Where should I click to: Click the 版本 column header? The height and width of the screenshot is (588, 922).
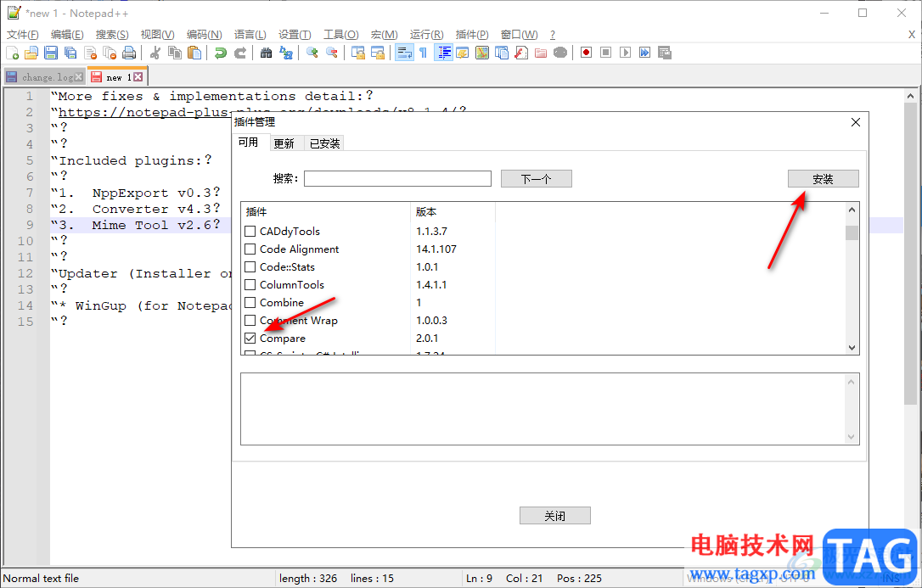tap(453, 212)
